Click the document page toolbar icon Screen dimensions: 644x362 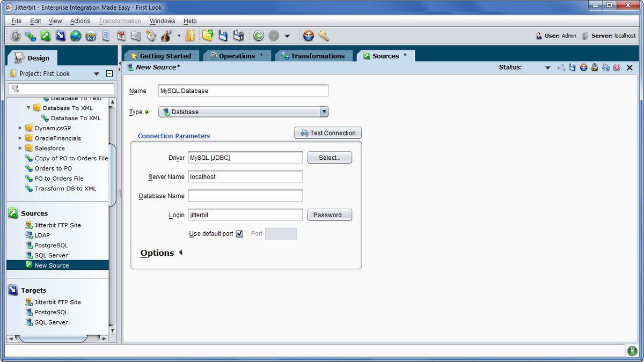pos(106,36)
